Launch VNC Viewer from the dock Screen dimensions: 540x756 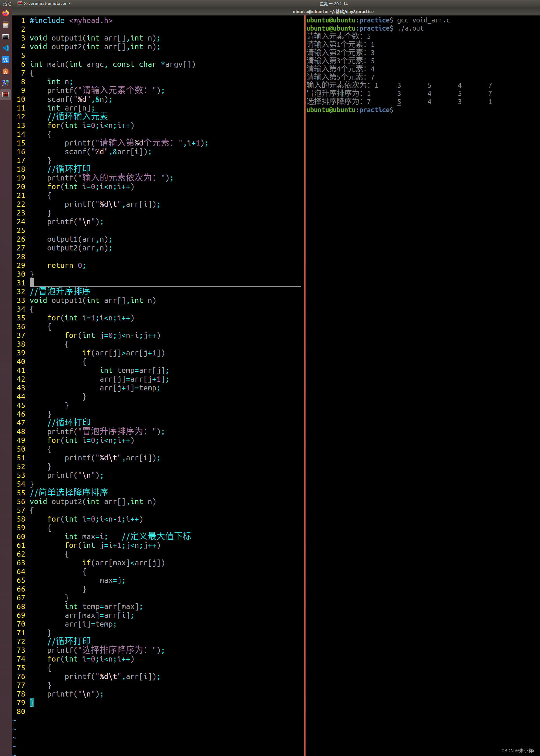pos(5,60)
